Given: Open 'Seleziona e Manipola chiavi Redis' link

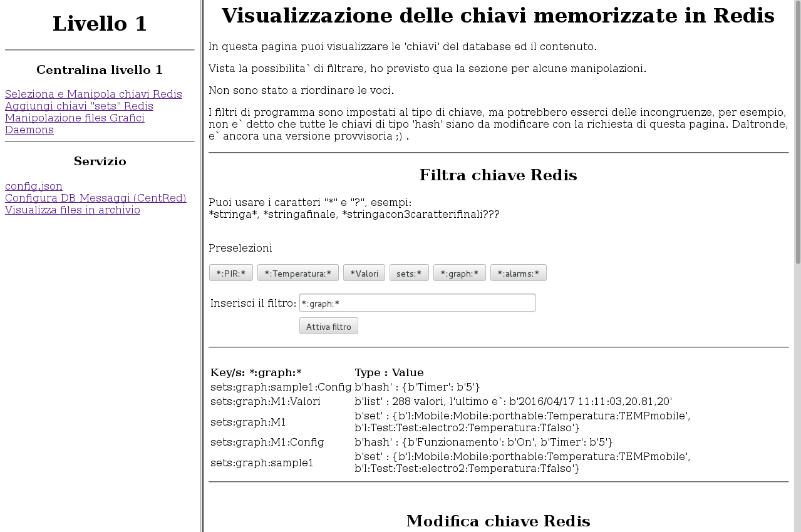Looking at the screenshot, I should (93, 95).
